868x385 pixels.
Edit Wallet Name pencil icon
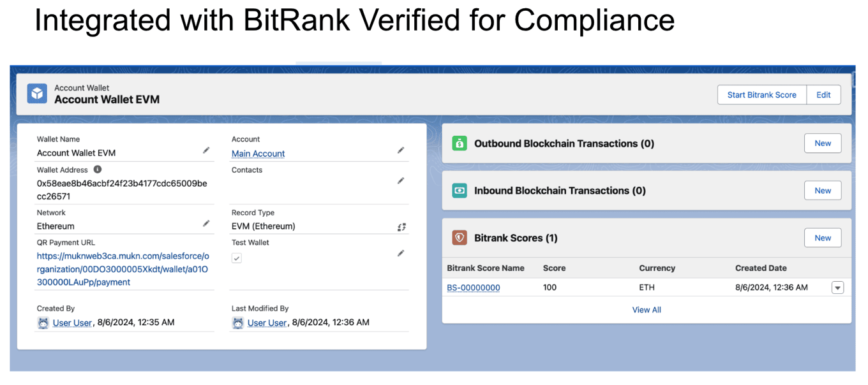tap(206, 150)
